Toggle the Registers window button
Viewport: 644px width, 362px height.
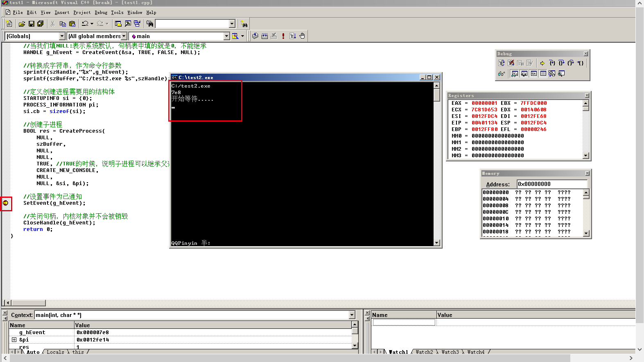click(x=534, y=74)
